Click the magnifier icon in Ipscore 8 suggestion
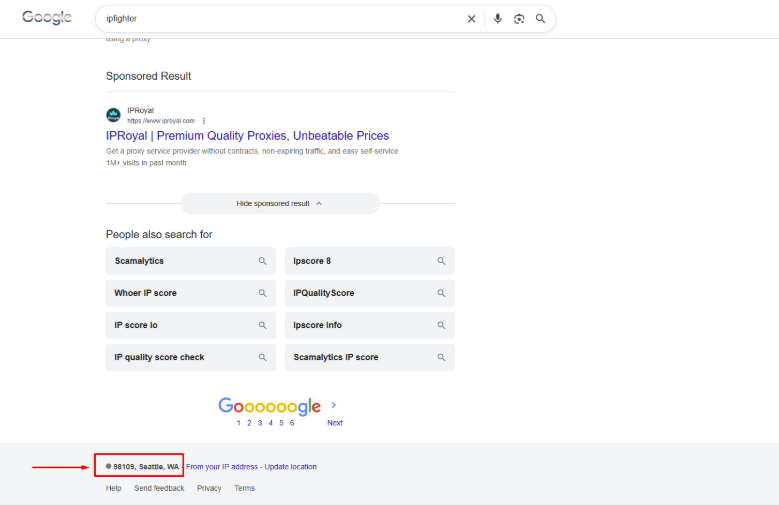This screenshot has width=779, height=505. pos(441,261)
